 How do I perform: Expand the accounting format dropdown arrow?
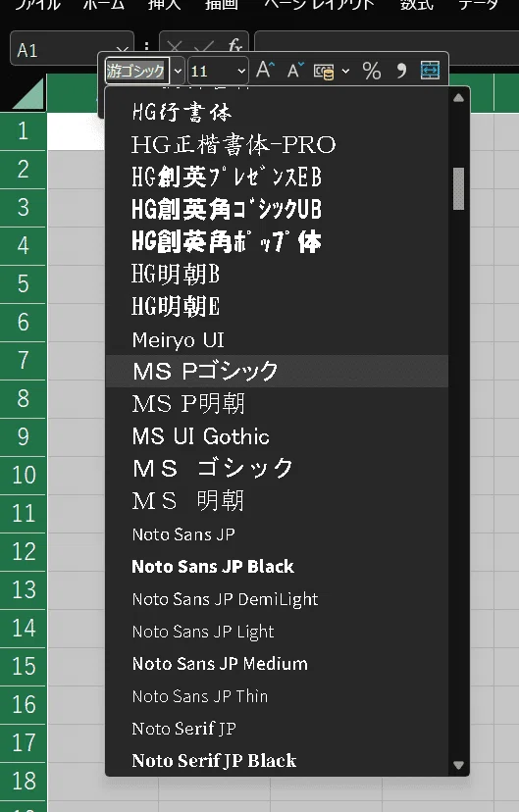click(x=345, y=71)
